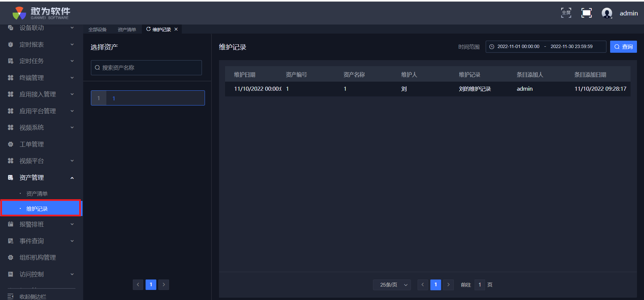Go to previous page in asset list
The height and width of the screenshot is (300, 644).
[138, 285]
